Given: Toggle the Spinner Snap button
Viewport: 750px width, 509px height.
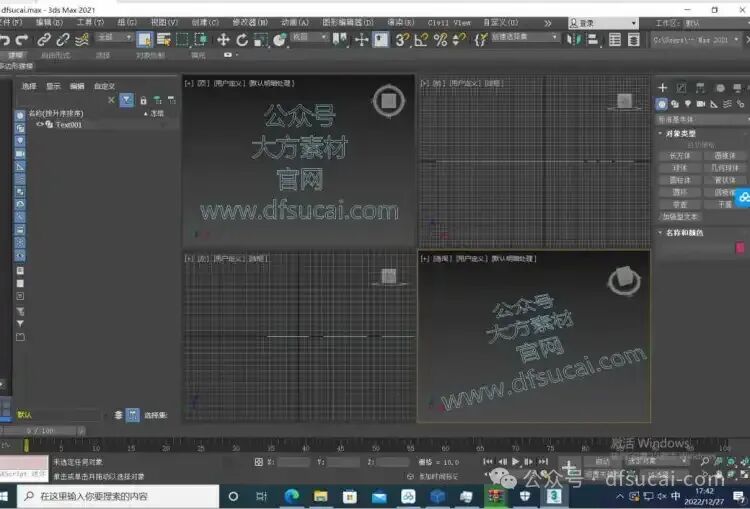Looking at the screenshot, I should point(459,40).
